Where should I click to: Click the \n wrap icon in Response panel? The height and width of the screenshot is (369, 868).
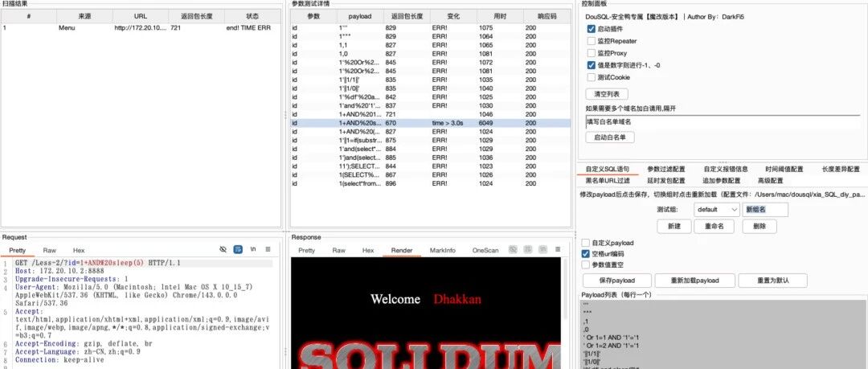point(543,250)
